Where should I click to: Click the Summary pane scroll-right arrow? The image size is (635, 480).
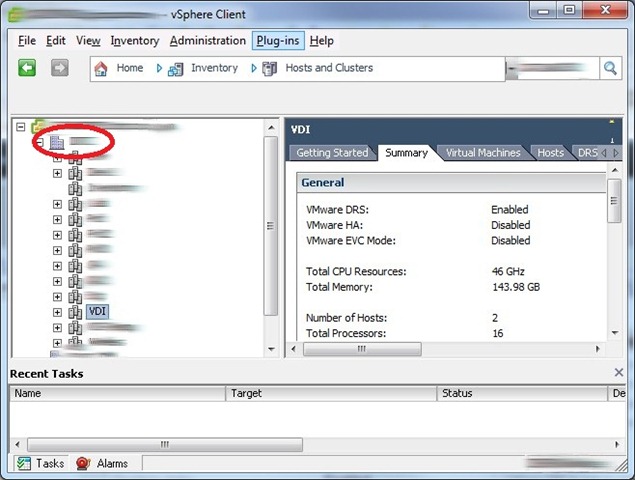597,349
